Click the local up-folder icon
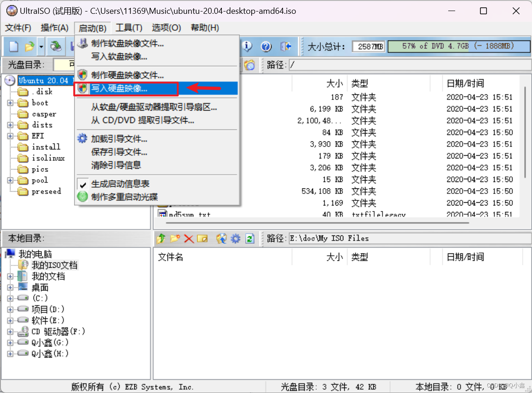 [x=161, y=239]
